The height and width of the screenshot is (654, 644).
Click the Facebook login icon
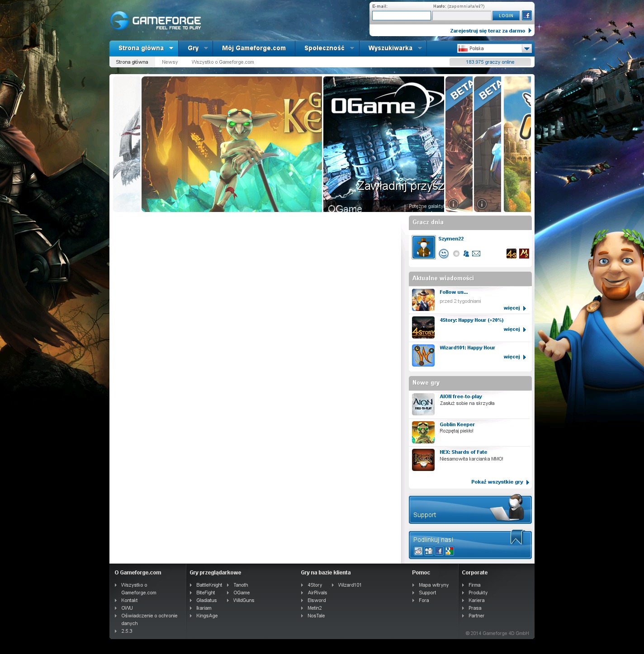tap(526, 15)
